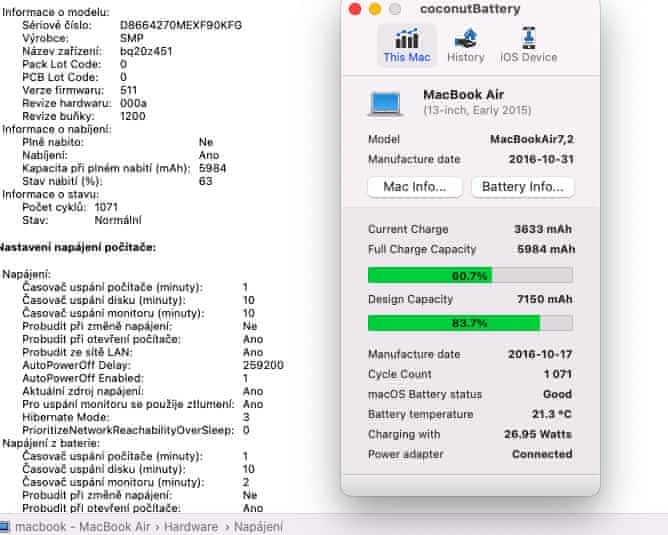Click the current charge value 3633 mAh
Image resolution: width=668 pixels, height=535 pixels.
(x=543, y=229)
